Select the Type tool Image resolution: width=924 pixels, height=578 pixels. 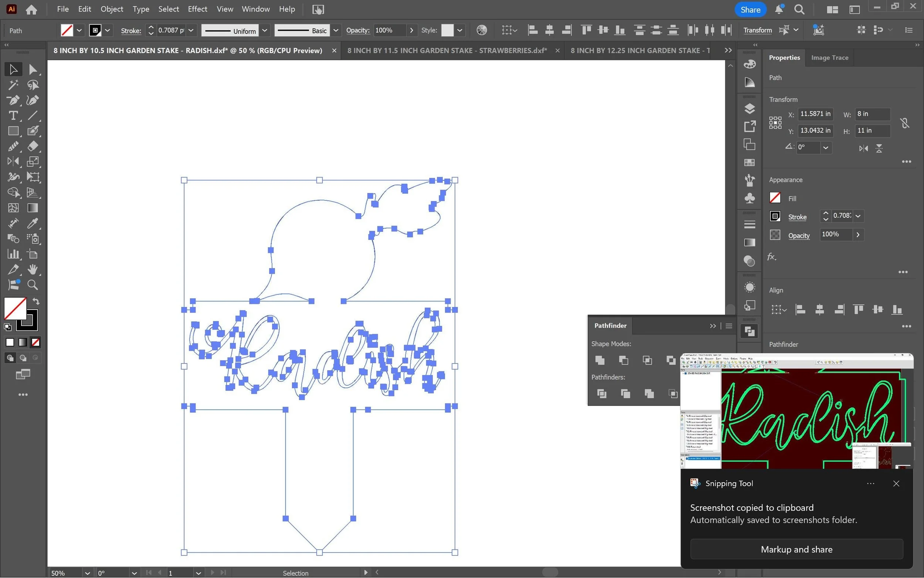13,115
